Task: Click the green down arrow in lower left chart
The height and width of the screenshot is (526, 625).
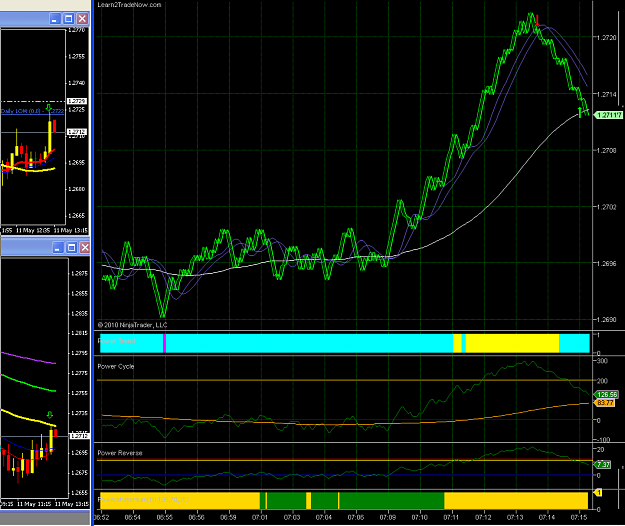Action: tap(50, 415)
